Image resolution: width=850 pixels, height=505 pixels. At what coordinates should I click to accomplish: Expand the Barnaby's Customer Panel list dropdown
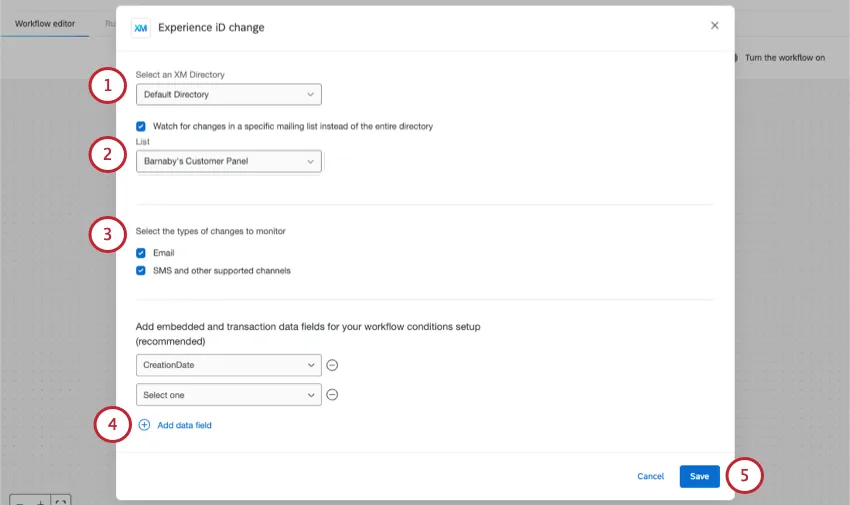tap(228, 161)
